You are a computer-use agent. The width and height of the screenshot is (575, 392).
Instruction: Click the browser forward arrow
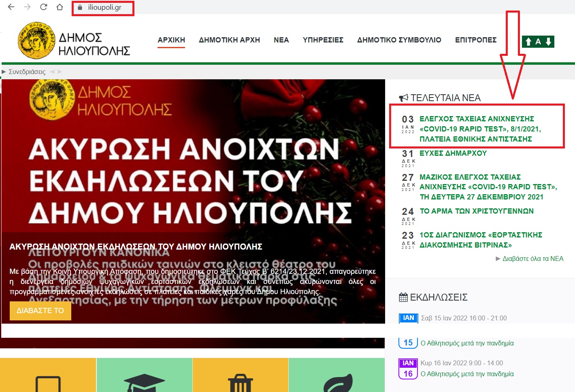(27, 7)
